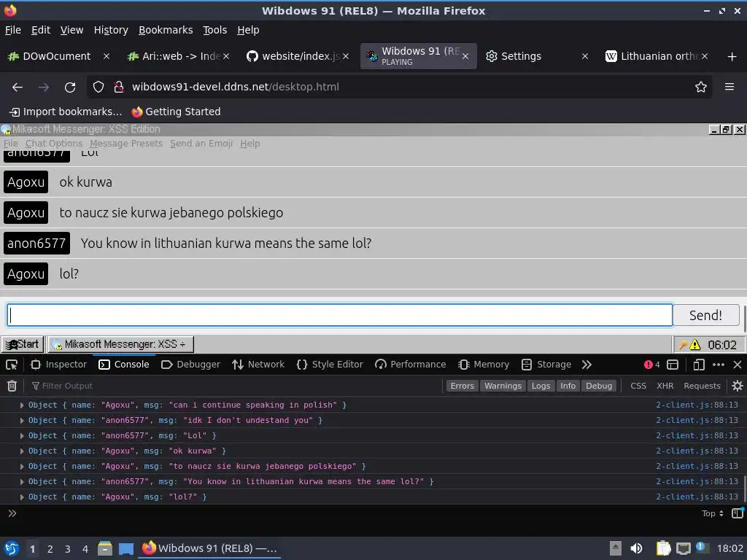
Task: Open the Network devtools tab
Action: point(258,365)
